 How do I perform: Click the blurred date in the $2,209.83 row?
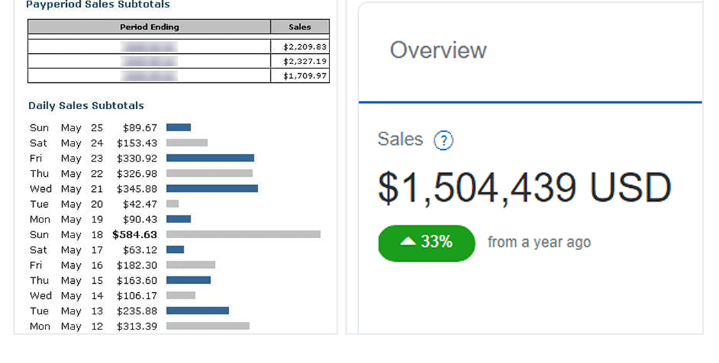(x=149, y=47)
